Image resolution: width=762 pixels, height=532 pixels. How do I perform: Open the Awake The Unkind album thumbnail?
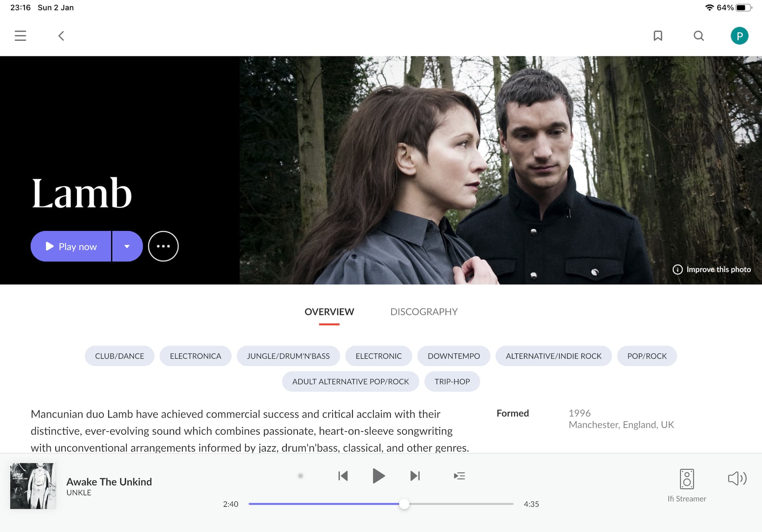33,486
